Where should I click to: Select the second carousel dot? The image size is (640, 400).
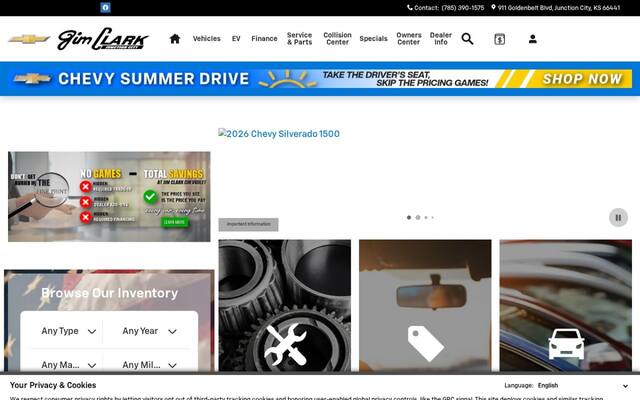[418, 218]
